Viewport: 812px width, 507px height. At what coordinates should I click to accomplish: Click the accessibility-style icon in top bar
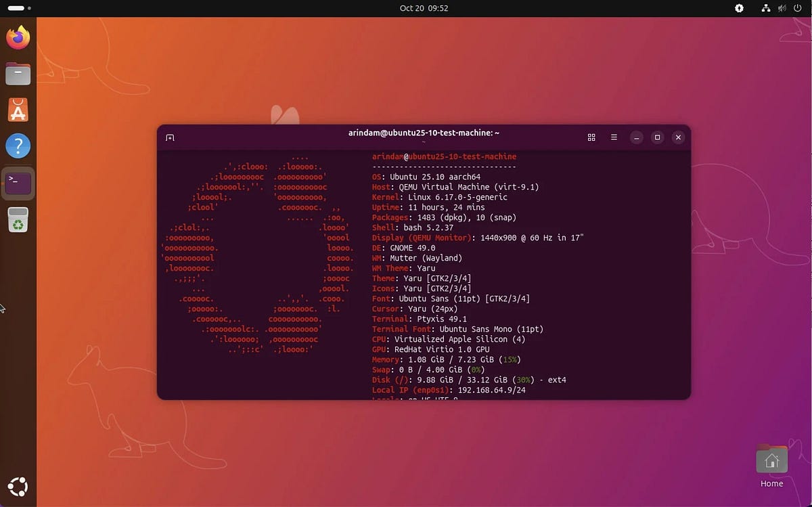tap(739, 8)
